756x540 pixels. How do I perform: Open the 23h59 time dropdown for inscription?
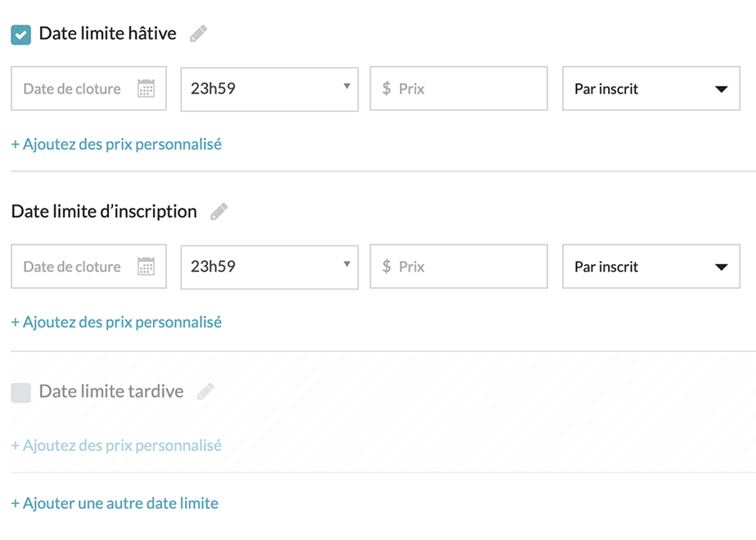click(269, 267)
